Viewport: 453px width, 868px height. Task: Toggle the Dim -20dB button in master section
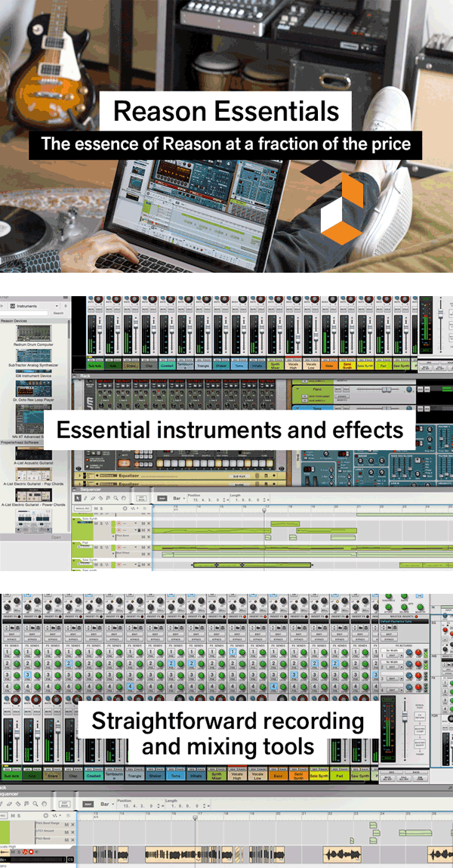(420, 779)
